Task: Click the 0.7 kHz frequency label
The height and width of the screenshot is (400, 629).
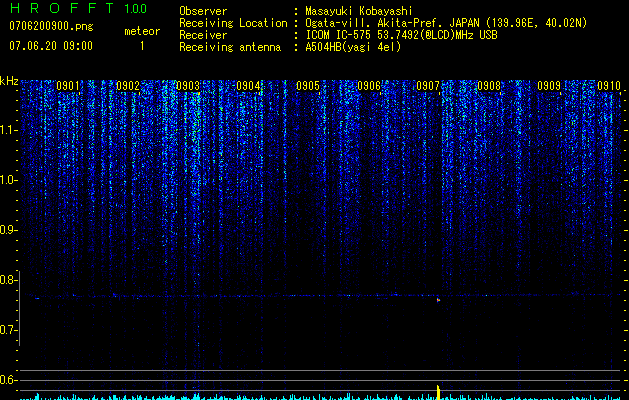Action: pos(8,330)
